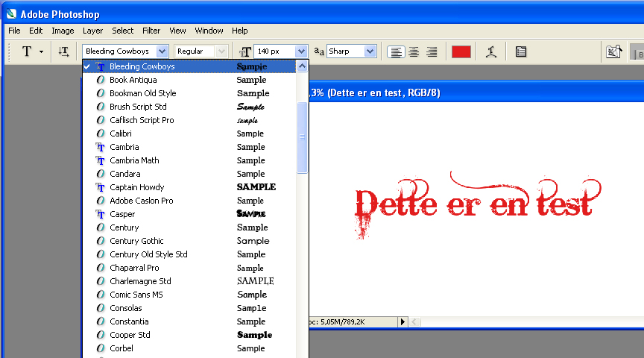Center align the text
The height and width of the screenshot is (358, 644).
pyautogui.click(x=414, y=51)
